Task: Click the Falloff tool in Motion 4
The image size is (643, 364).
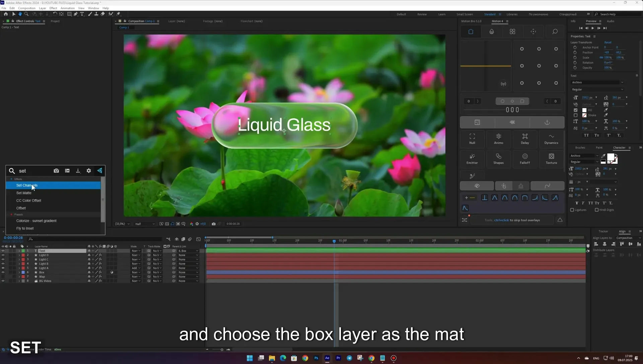Action: (x=525, y=159)
